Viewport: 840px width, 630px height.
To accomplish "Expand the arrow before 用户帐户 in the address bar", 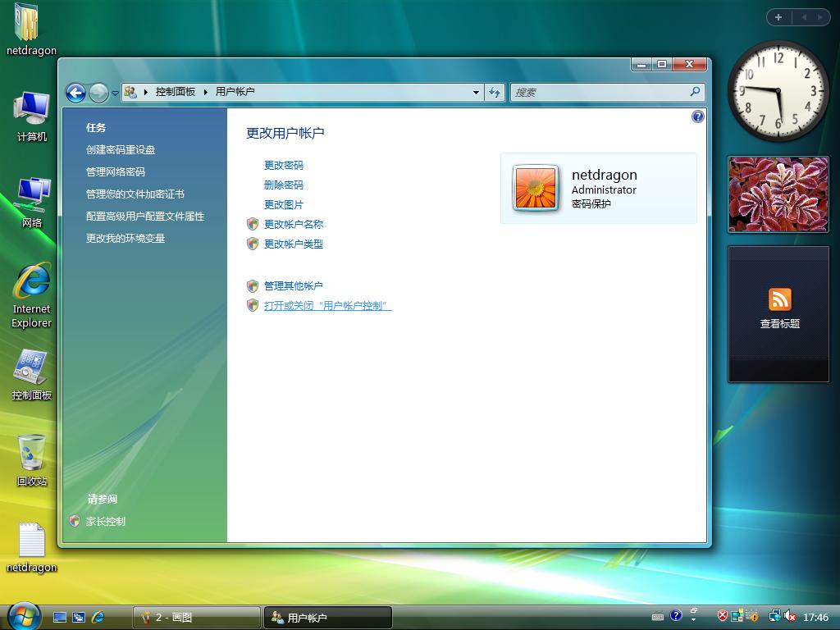I will [206, 92].
